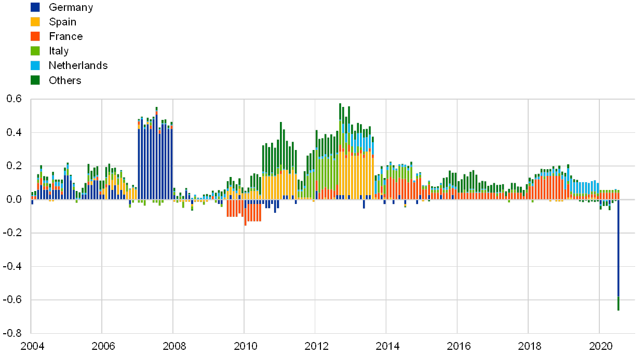Click the Spain yellow legend swatch
This screenshot has width=644, height=355.
[x=35, y=22]
